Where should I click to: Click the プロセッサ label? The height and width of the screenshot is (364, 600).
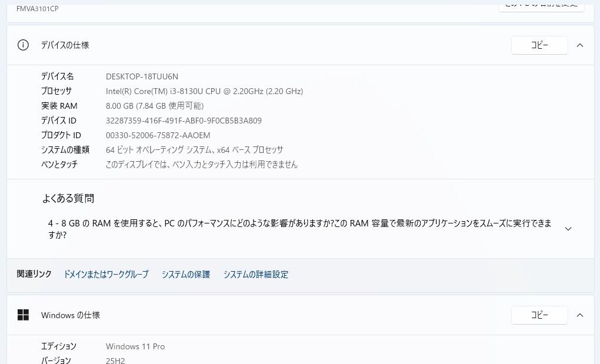click(x=56, y=91)
